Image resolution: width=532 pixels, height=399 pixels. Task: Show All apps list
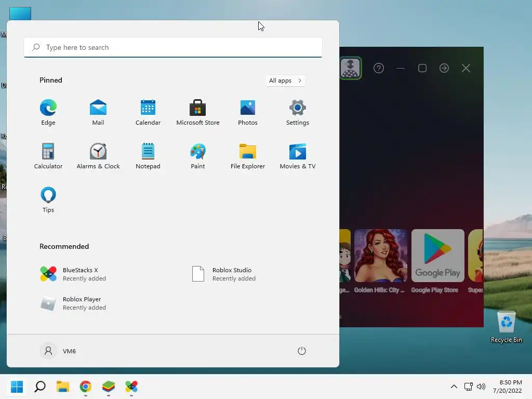click(x=285, y=81)
